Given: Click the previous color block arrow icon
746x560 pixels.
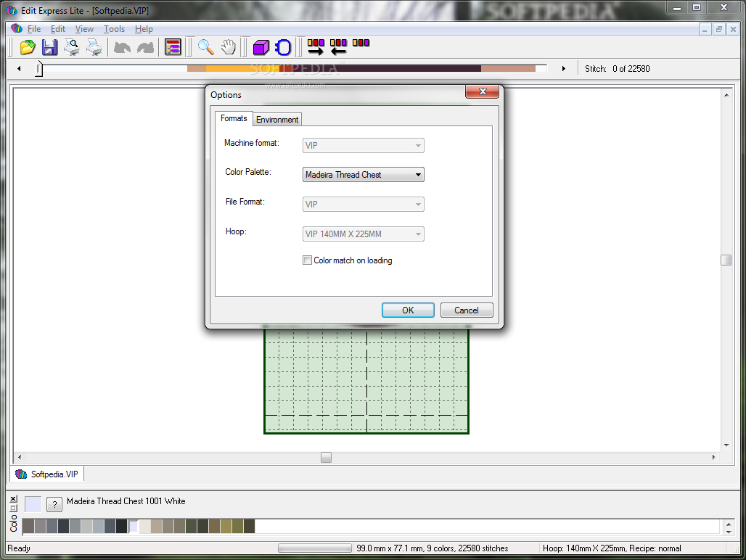Looking at the screenshot, I should (x=338, y=47).
